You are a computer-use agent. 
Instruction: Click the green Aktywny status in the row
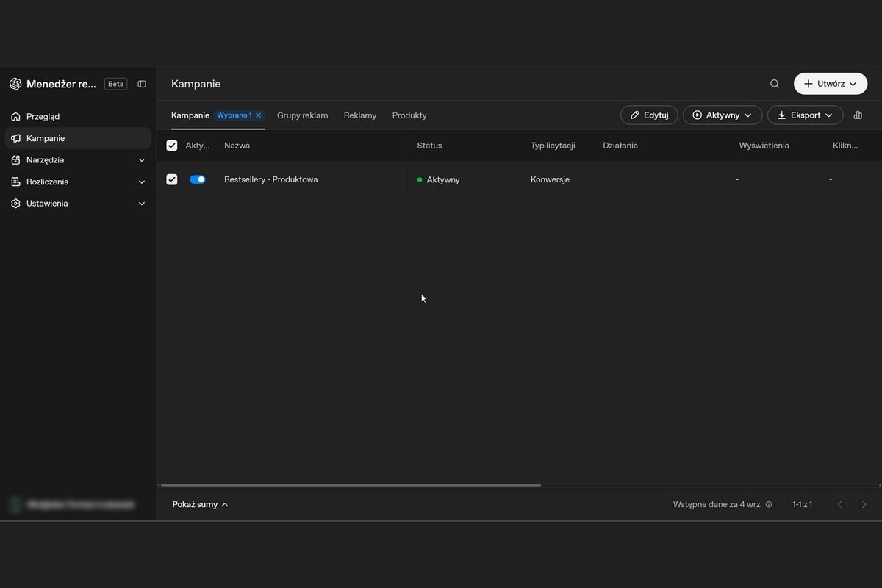pos(439,179)
